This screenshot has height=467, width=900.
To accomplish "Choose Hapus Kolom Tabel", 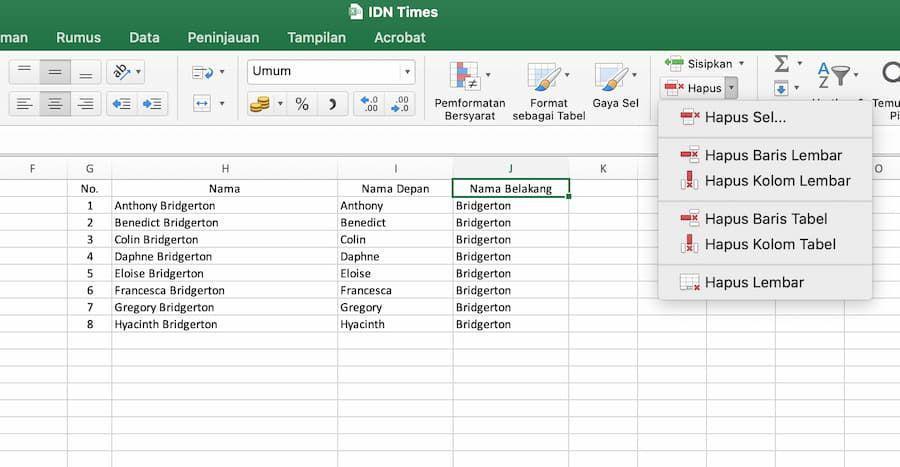I will pos(765,244).
